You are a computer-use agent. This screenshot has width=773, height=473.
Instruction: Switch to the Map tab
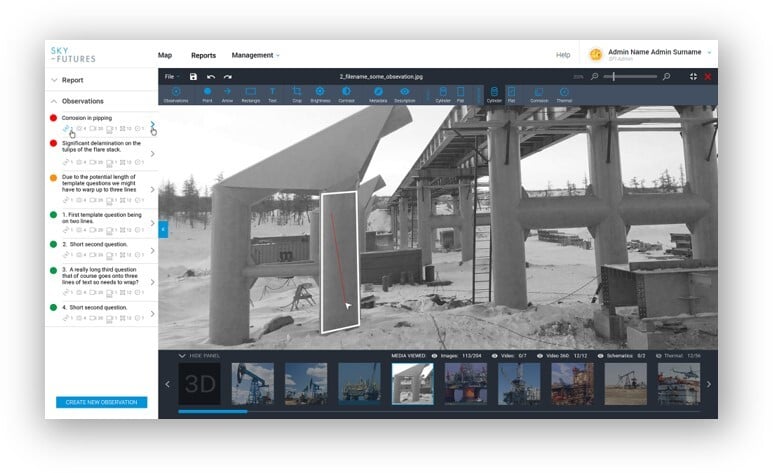tap(165, 55)
